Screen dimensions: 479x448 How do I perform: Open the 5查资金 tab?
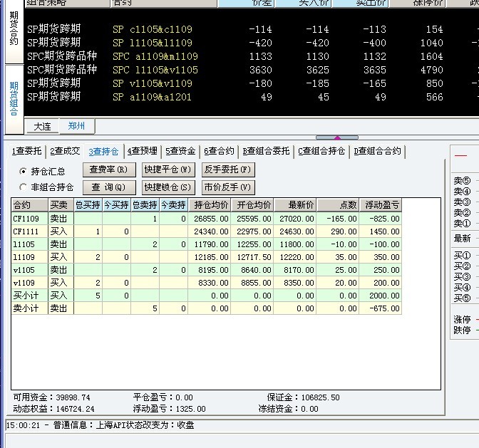(180, 151)
